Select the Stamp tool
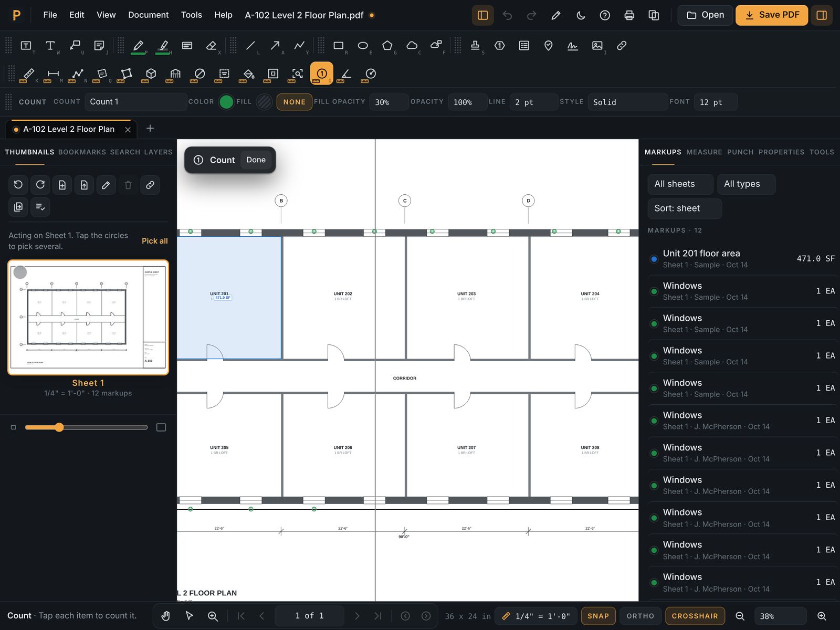Screen dimensions: 840x630 tap(475, 46)
